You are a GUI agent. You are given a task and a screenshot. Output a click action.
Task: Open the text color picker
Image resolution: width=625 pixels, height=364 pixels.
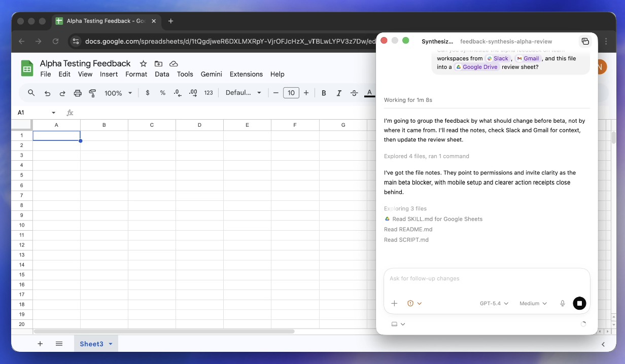[x=369, y=93]
